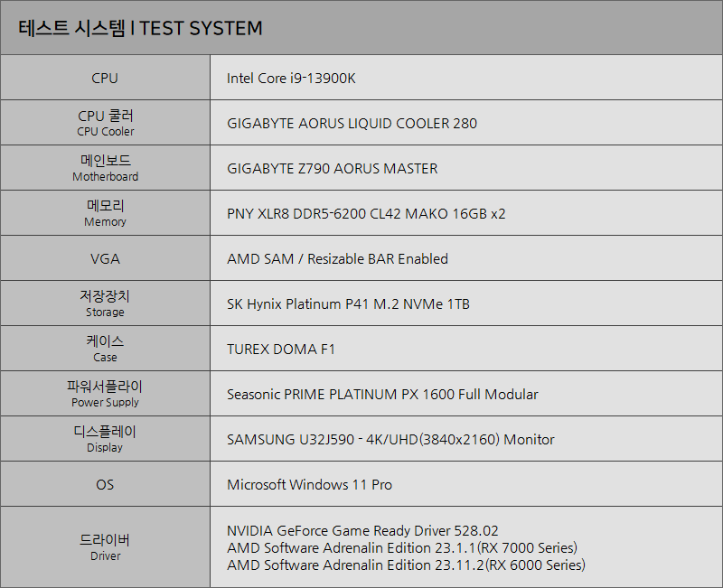
Task: Select the CPU row label
Action: click(105, 79)
